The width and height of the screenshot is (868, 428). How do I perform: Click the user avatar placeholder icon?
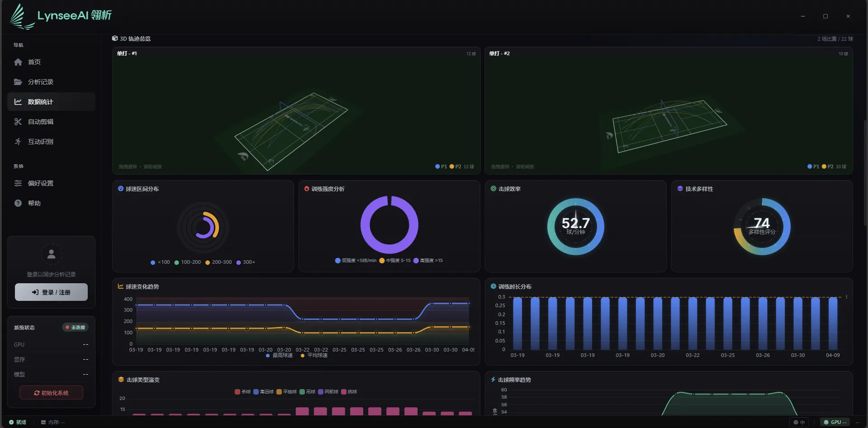pyautogui.click(x=52, y=254)
